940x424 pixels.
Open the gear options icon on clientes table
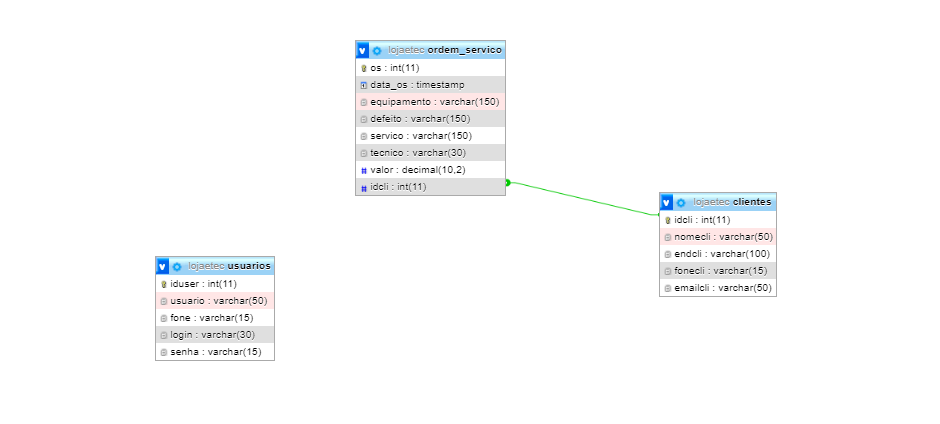coord(681,203)
